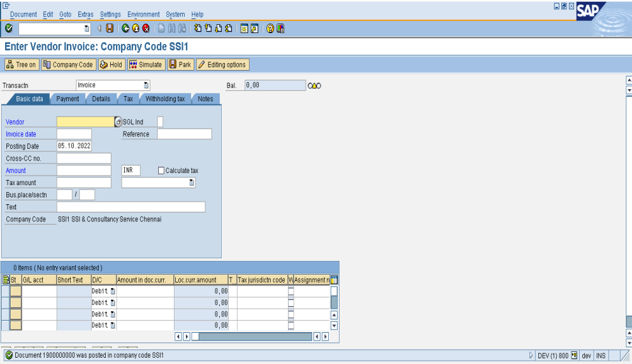Open the Extras menu
The width and height of the screenshot is (632, 364).
85,14
